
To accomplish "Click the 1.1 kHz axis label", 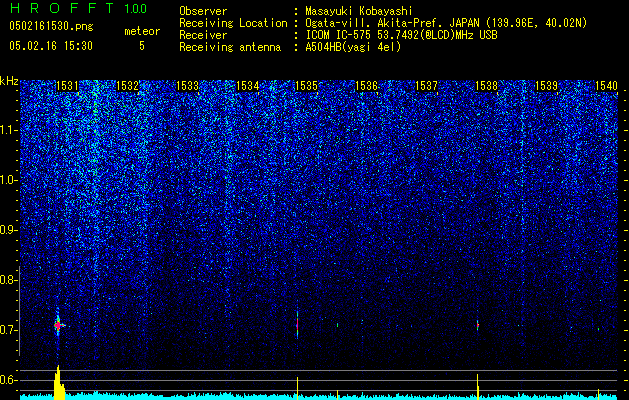I will pos(8,130).
